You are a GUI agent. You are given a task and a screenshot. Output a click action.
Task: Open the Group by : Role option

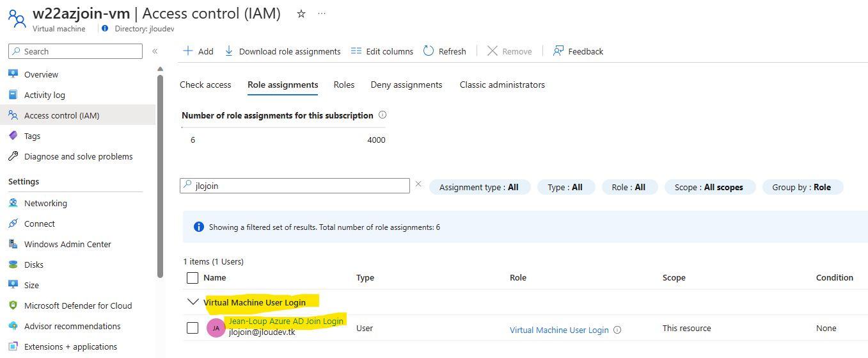(803, 187)
